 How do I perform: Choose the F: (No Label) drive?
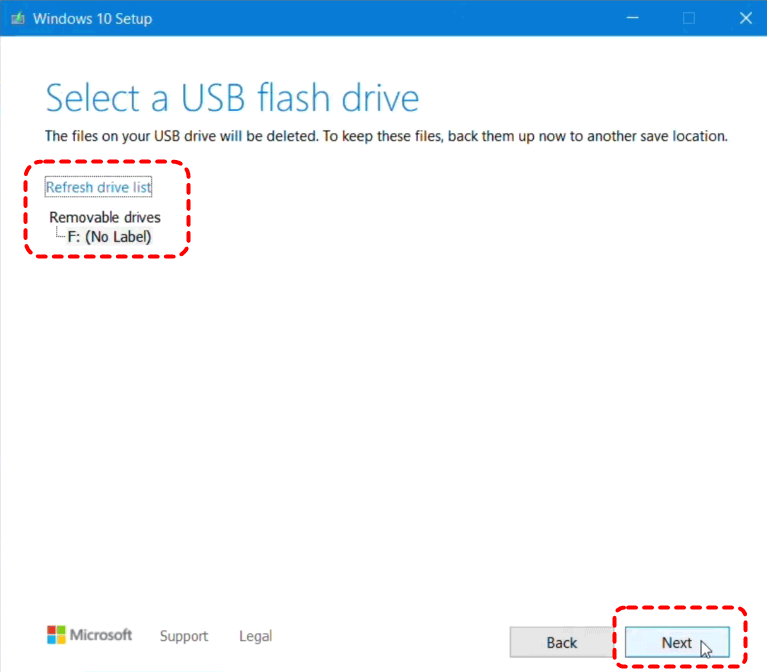pyautogui.click(x=109, y=237)
